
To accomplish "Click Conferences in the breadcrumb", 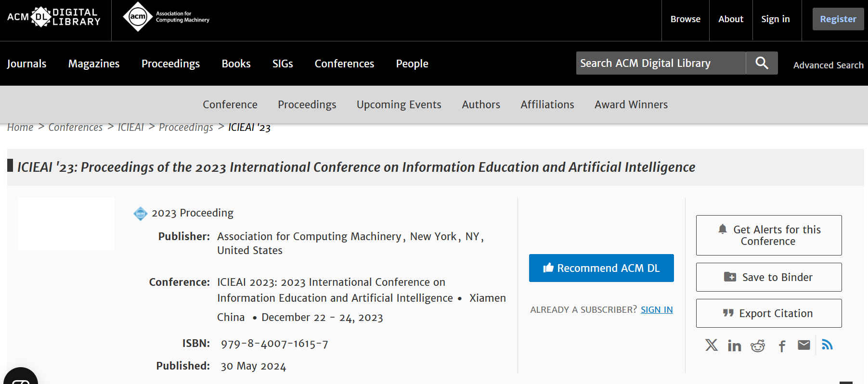I will (x=76, y=127).
